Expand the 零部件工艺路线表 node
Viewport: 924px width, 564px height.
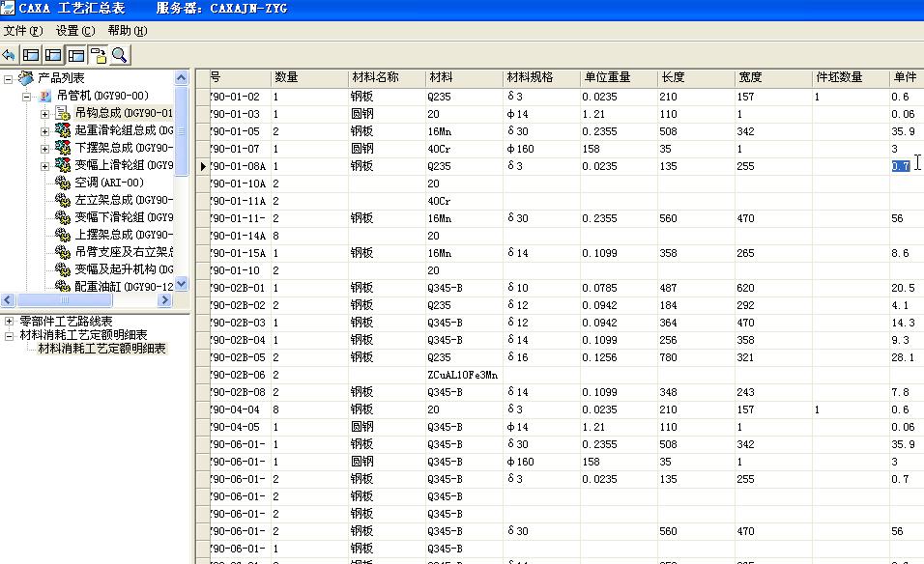pyautogui.click(x=10, y=321)
